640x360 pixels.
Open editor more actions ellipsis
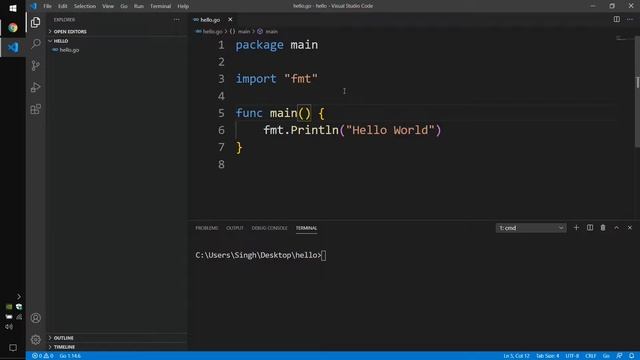tap(630, 19)
